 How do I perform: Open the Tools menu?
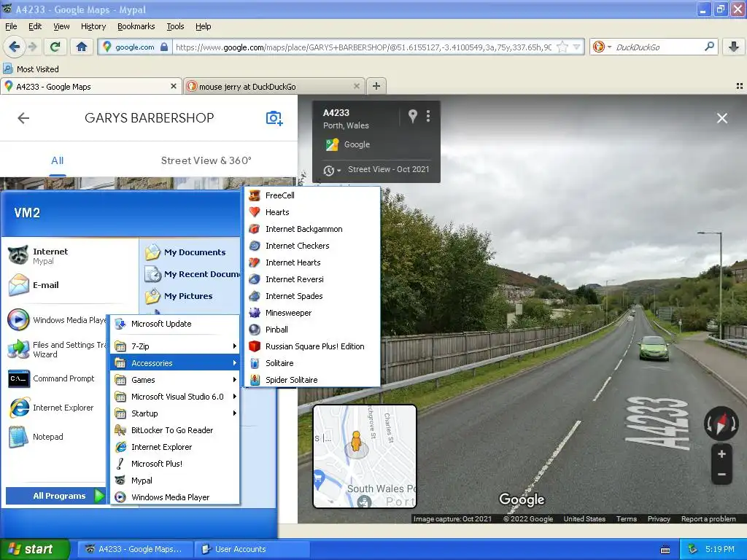pyautogui.click(x=175, y=26)
